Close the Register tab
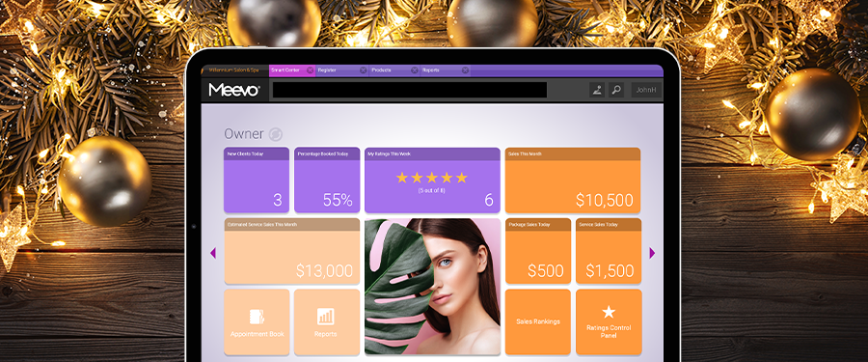The image size is (868, 362). 364,70
